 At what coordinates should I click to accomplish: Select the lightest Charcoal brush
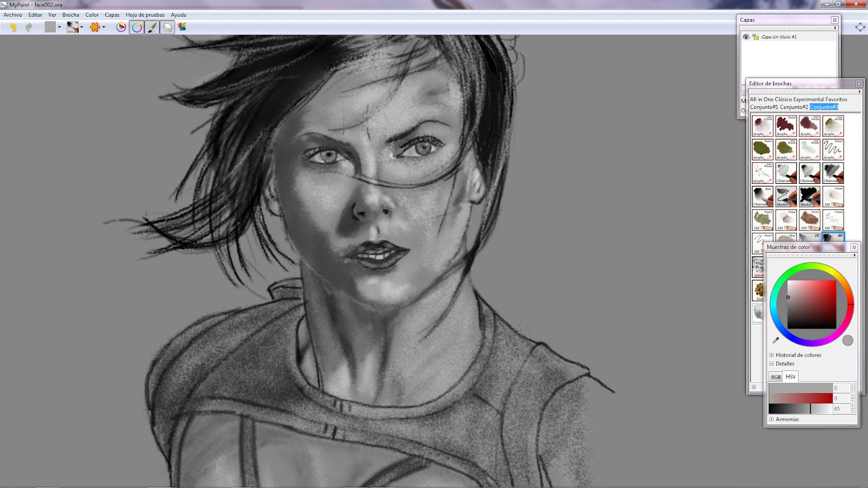(786, 173)
